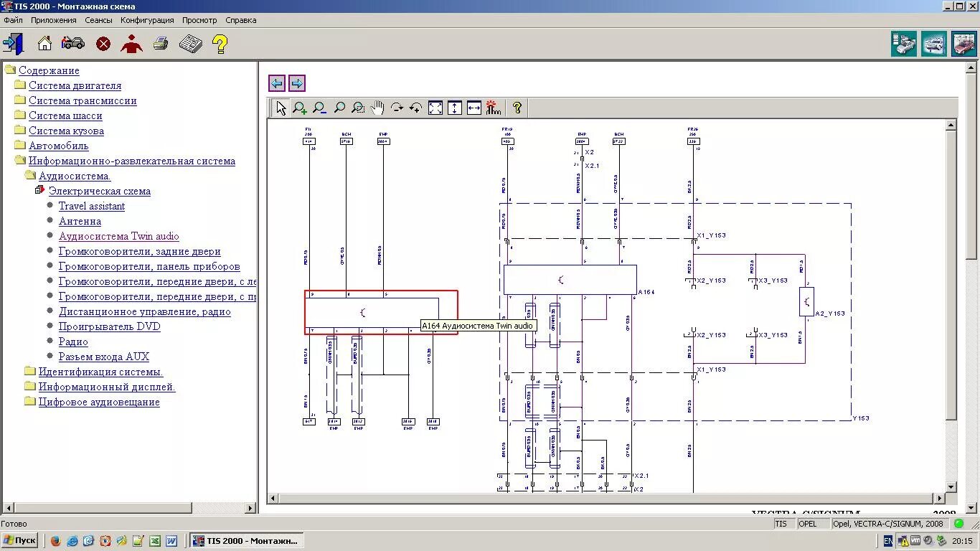Open diagram viewer help question icon

pyautogui.click(x=517, y=108)
